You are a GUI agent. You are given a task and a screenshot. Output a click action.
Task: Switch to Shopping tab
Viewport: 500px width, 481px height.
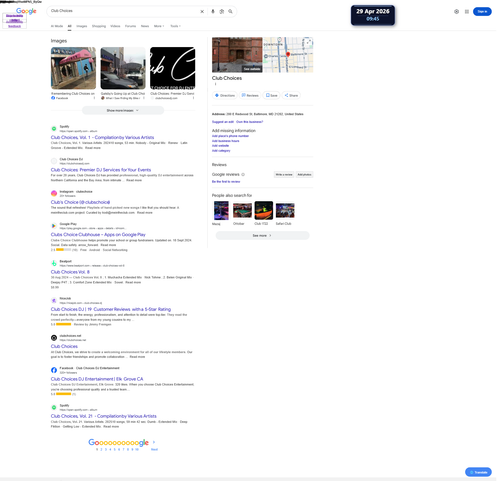99,26
